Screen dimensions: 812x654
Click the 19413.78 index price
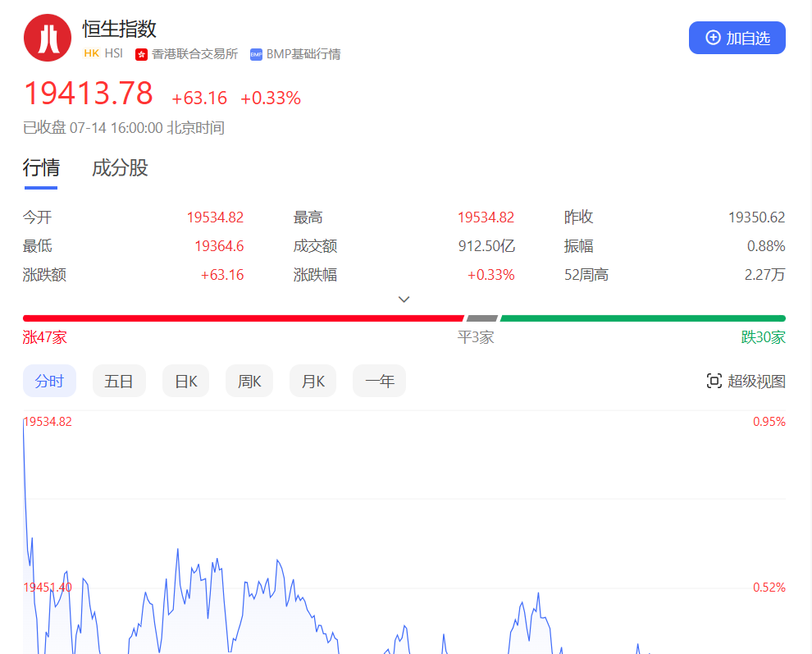pos(89,94)
